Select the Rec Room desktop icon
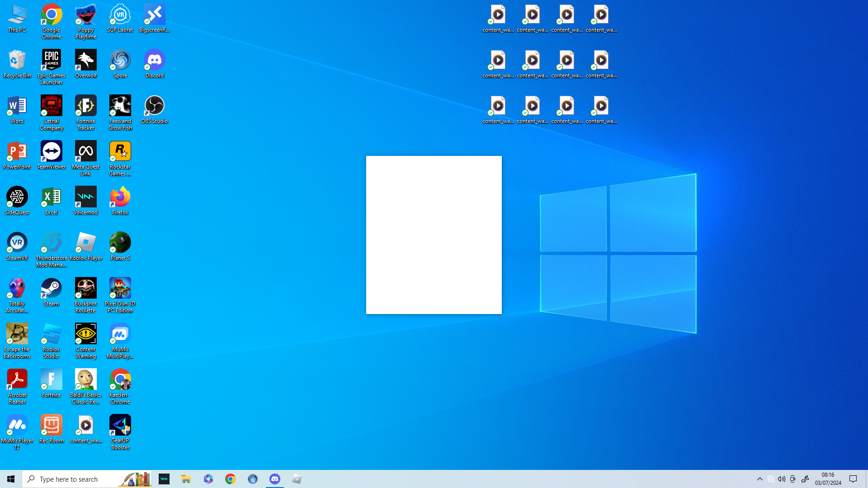 pos(52,429)
